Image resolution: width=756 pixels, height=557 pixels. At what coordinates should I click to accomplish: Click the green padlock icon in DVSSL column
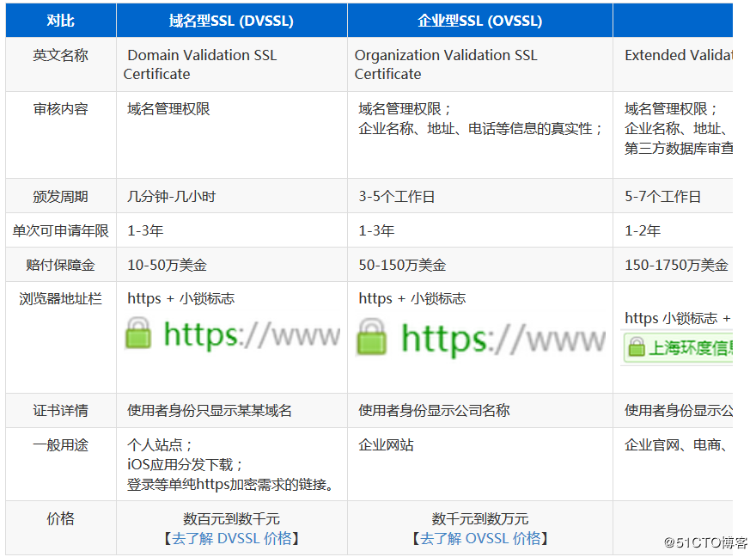click(137, 335)
